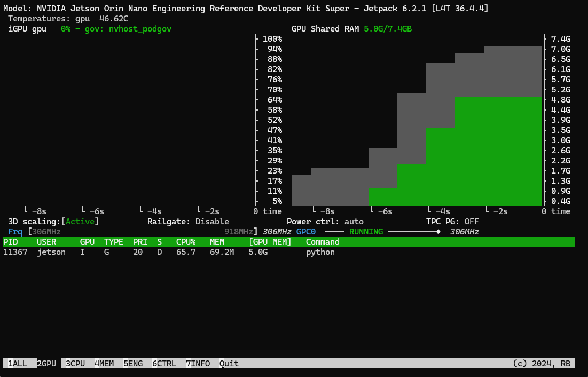Toggle the TPC PG OFF setting
This screenshot has width=588, height=377.
point(472,222)
